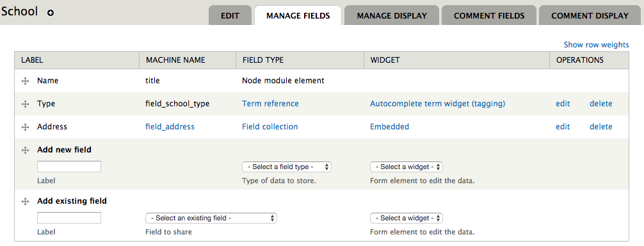The width and height of the screenshot is (644, 246).
Task: Grab the drag handle for Add existing field
Action: [25, 202]
